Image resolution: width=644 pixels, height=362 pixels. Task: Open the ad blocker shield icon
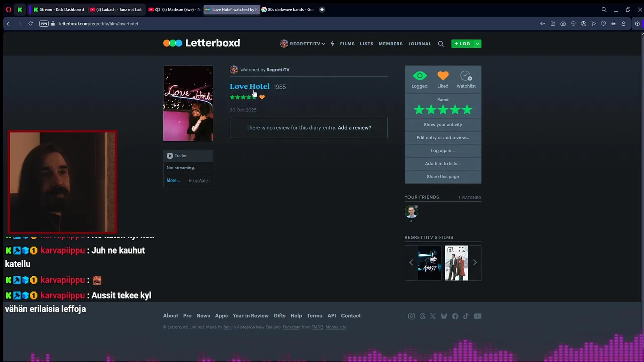tap(573, 24)
